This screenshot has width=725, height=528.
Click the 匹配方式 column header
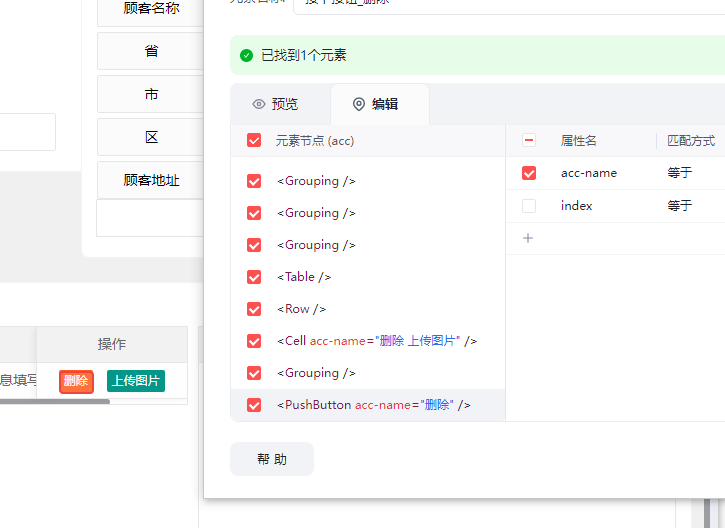691,141
